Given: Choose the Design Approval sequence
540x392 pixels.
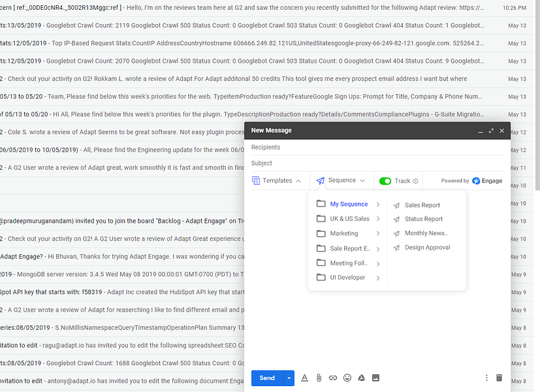Looking at the screenshot, I should [427, 248].
